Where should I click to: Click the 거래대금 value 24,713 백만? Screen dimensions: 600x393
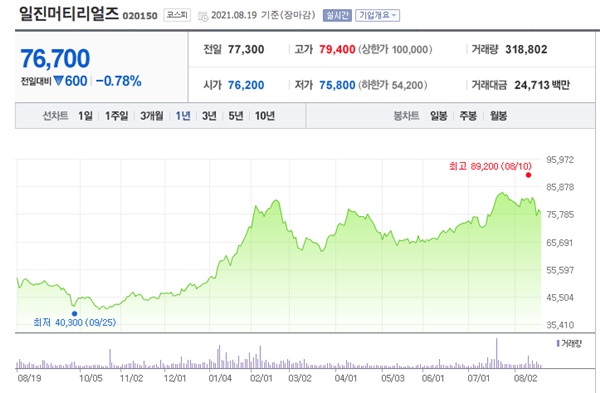[542, 85]
